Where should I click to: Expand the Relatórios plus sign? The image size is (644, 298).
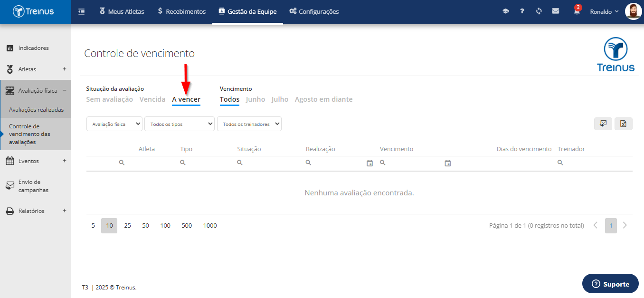65,211
